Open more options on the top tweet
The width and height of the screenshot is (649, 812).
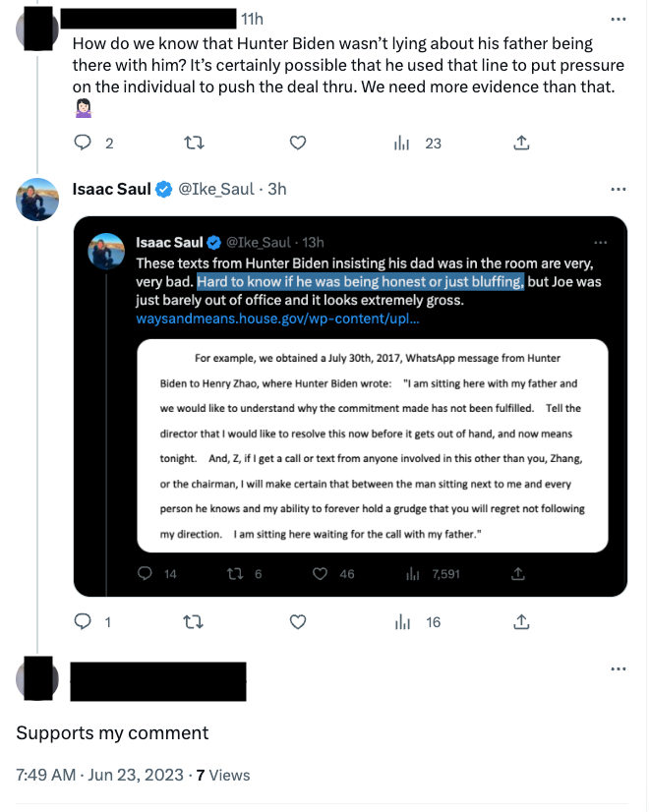coord(618,20)
